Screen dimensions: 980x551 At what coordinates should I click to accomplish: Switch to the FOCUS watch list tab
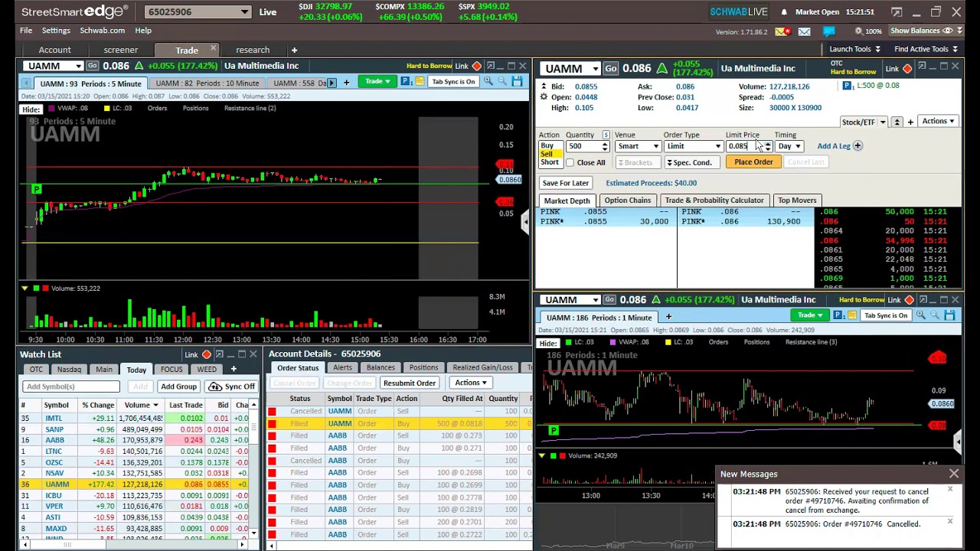[x=171, y=370]
